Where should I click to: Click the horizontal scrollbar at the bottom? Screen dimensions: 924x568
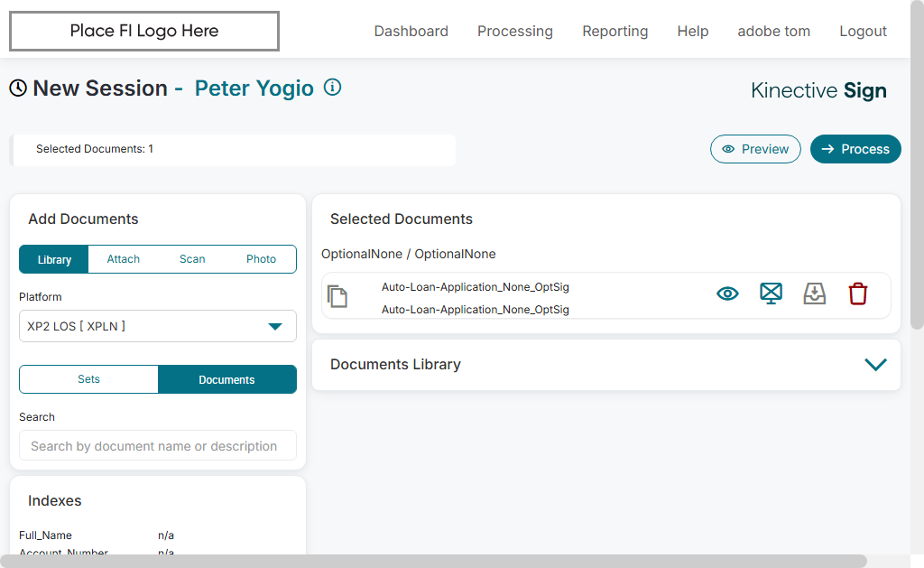coord(433,561)
